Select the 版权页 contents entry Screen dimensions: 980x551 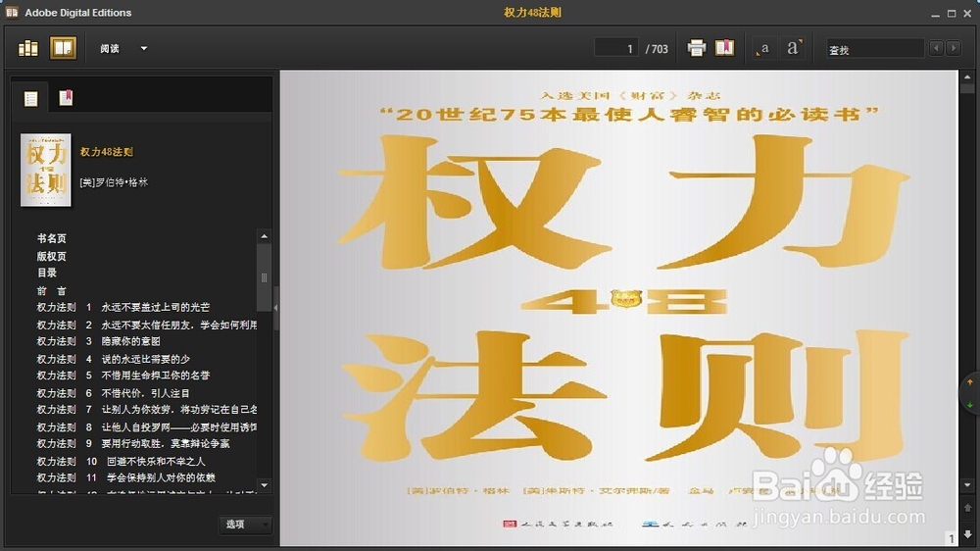coord(51,257)
